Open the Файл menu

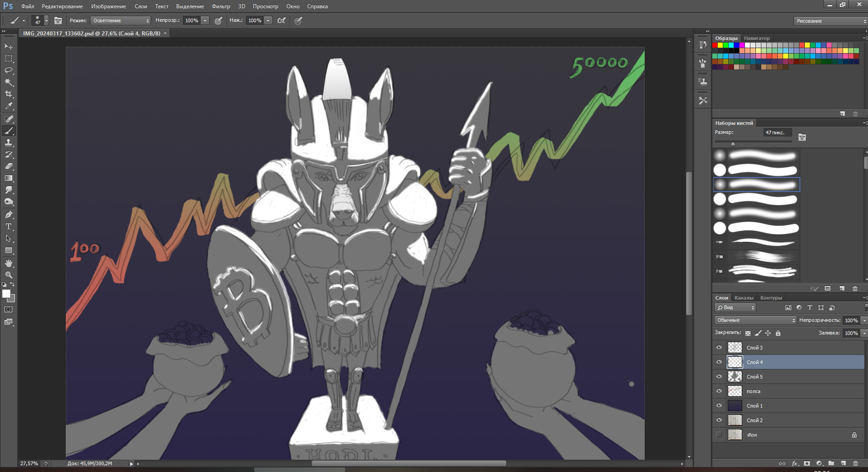tap(28, 6)
